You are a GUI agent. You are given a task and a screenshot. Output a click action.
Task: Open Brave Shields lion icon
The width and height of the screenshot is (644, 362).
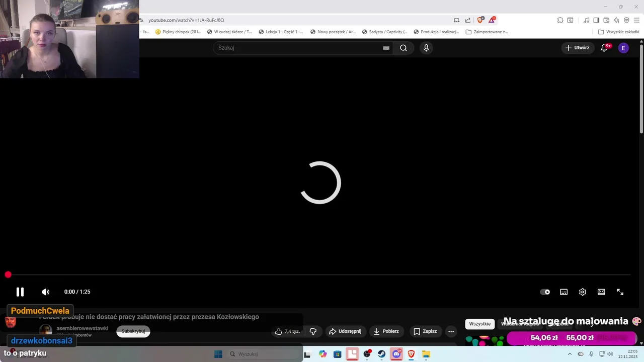(480, 20)
